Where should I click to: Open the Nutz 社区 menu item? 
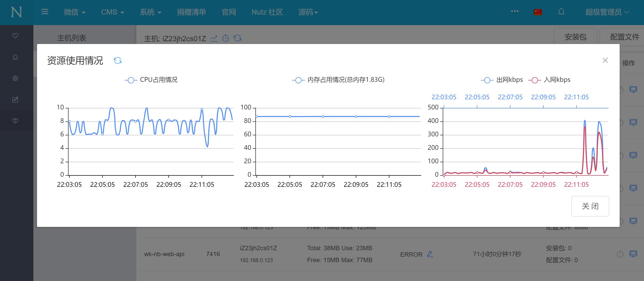[x=267, y=12]
